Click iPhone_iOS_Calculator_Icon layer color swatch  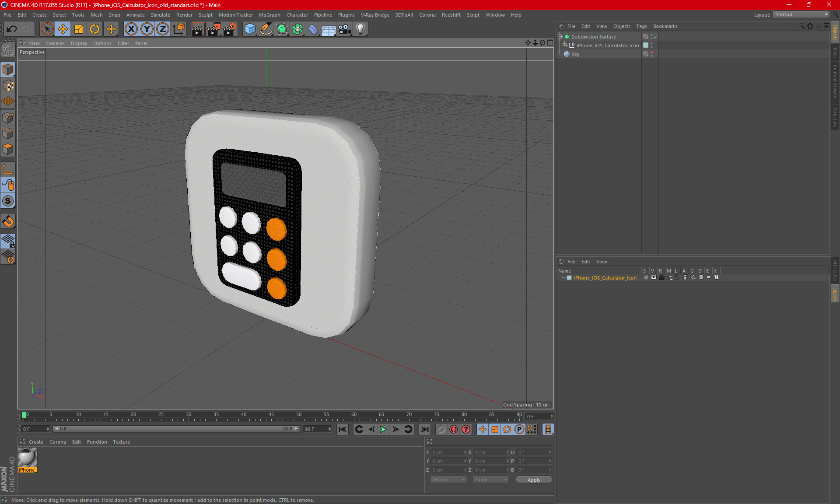click(x=569, y=278)
